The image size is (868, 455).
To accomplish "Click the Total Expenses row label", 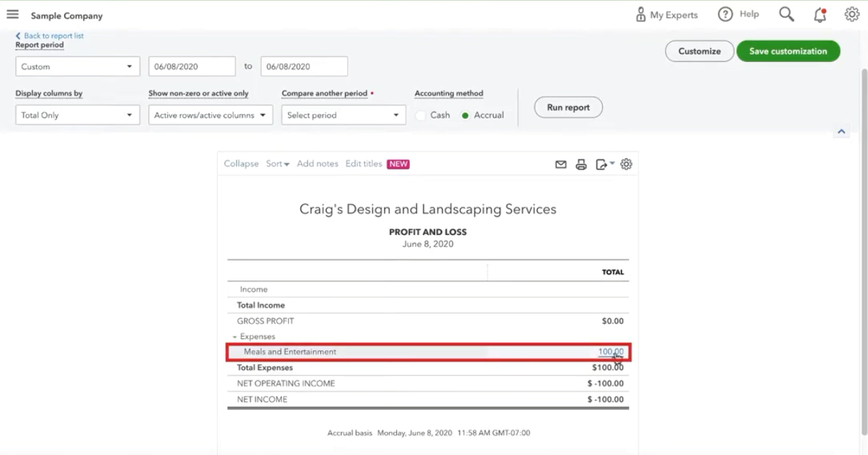I will tap(265, 368).
